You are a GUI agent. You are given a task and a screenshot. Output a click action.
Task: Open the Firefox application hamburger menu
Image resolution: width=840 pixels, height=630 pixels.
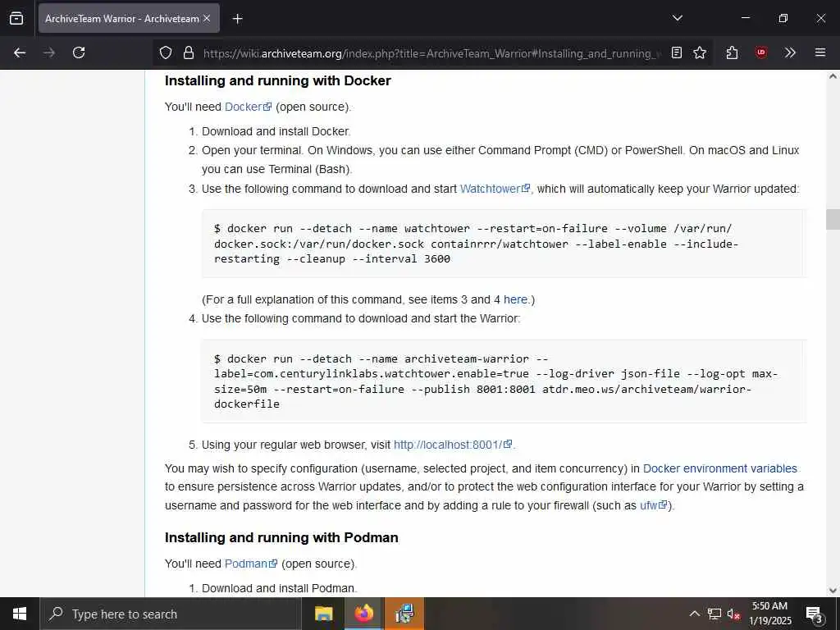click(820, 52)
